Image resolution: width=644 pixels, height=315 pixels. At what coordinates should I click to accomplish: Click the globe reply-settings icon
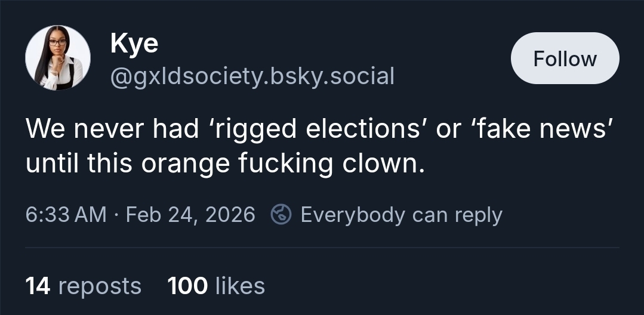click(x=280, y=215)
